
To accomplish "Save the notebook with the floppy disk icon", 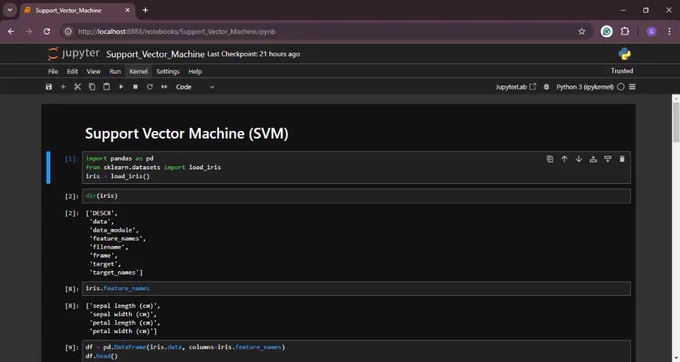I will (x=49, y=87).
